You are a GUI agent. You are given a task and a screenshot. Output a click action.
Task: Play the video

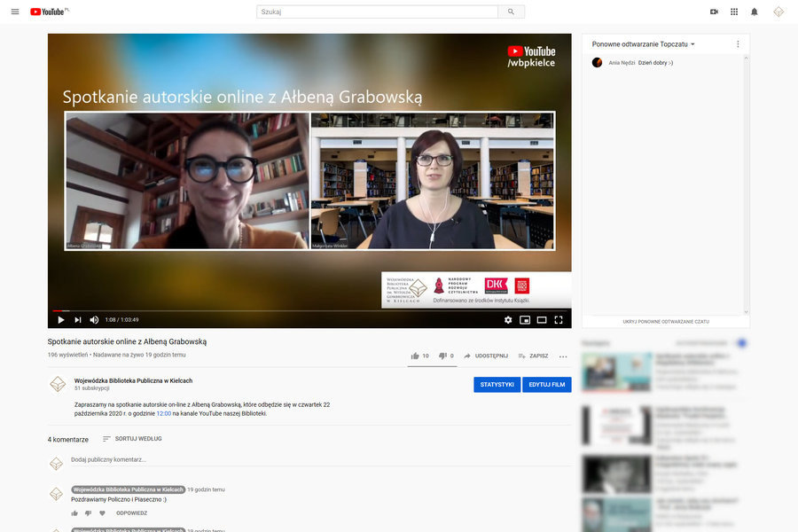(x=60, y=320)
